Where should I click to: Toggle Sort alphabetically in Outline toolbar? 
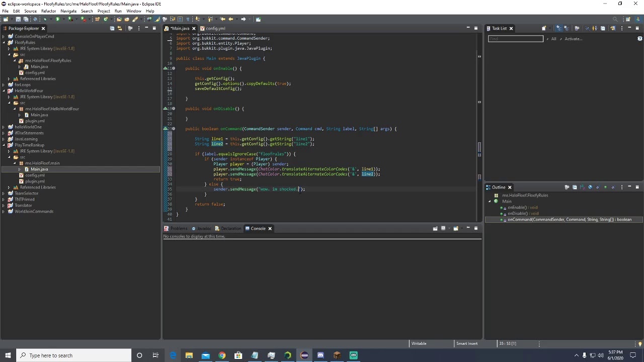[583, 187]
